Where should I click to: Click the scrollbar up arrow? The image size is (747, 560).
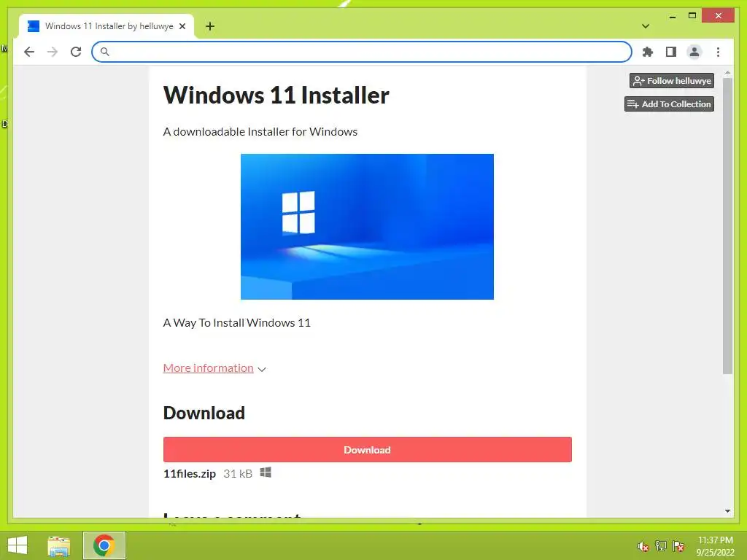727,73
